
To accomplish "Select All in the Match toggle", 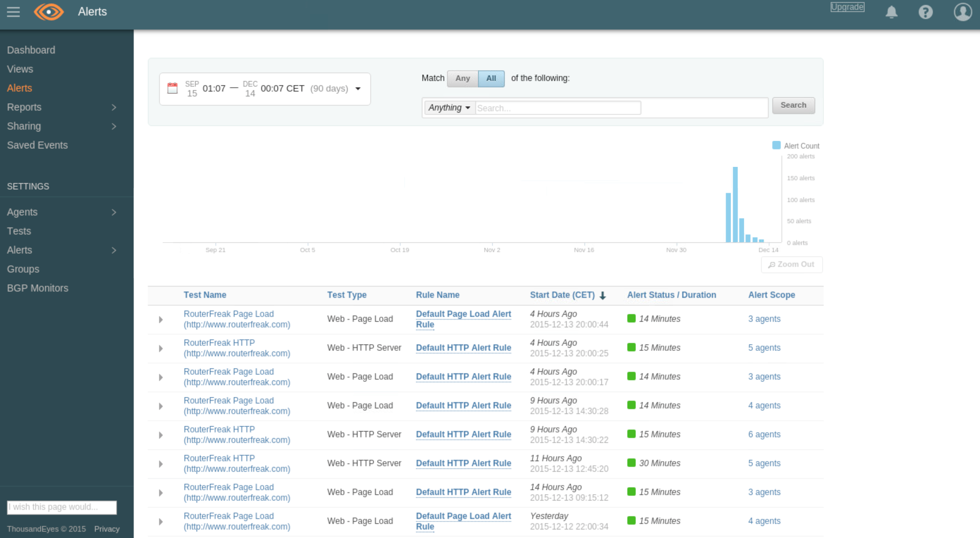I will pyautogui.click(x=491, y=79).
